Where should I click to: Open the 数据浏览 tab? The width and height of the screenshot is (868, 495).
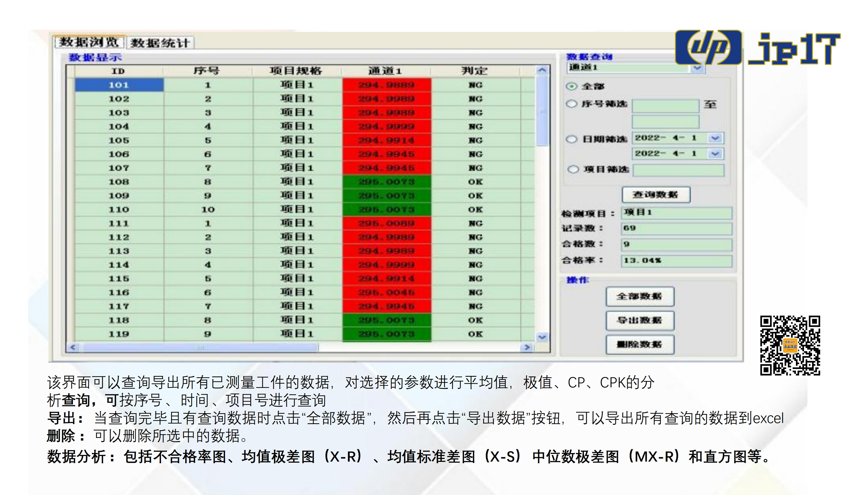click(x=89, y=42)
